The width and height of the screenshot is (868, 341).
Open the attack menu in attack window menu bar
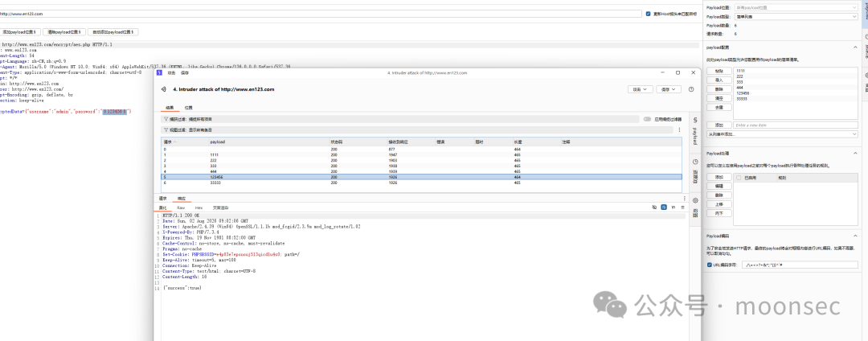point(172,72)
